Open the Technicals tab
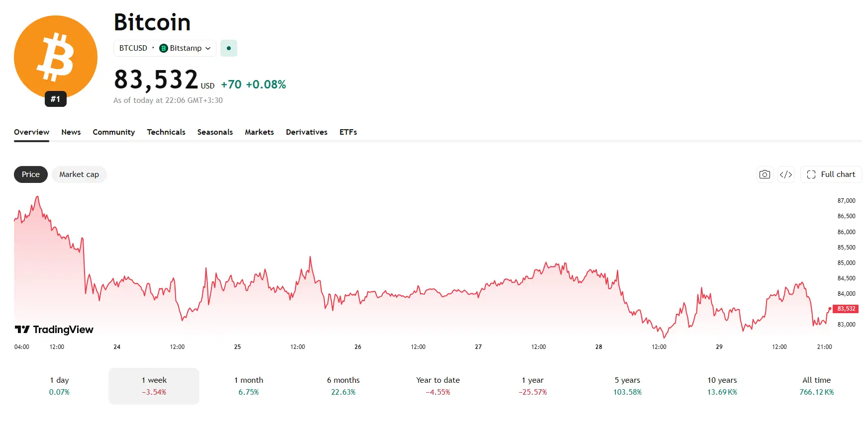This screenshot has height=426, width=868. point(166,132)
